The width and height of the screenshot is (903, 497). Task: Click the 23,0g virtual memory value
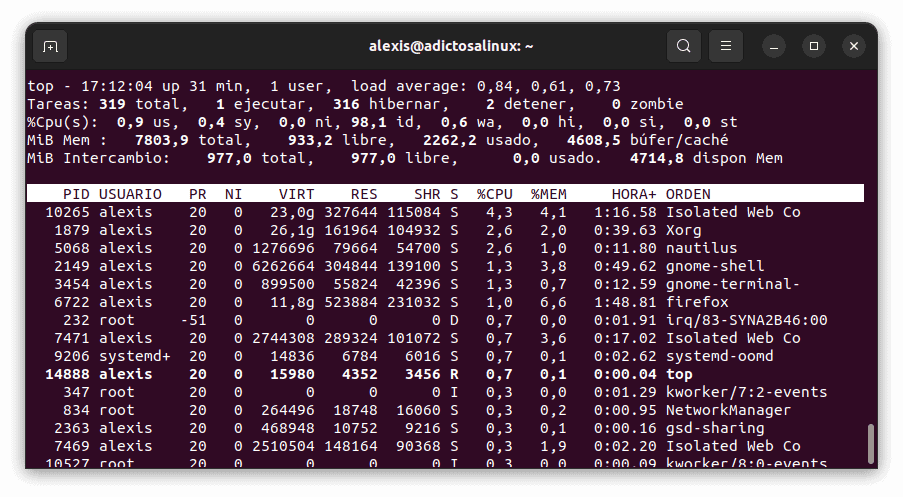click(x=292, y=213)
